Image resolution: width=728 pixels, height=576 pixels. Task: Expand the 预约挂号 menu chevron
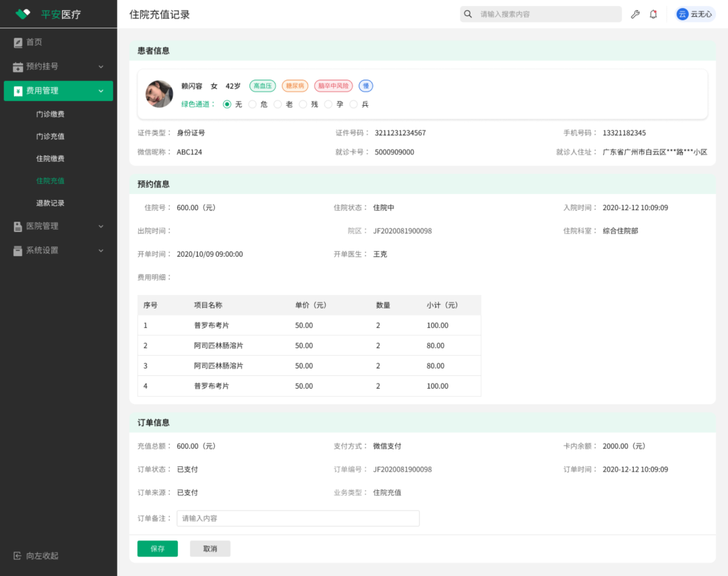tap(101, 67)
